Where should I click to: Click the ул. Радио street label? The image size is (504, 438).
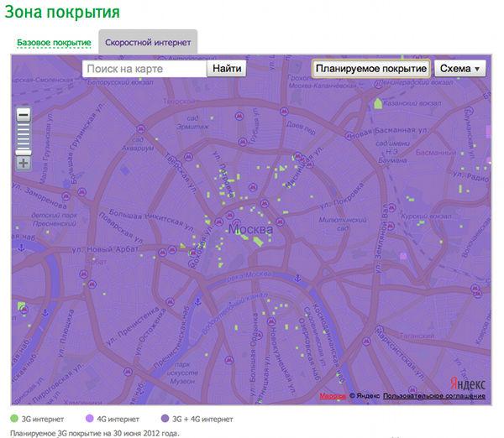click(x=471, y=176)
